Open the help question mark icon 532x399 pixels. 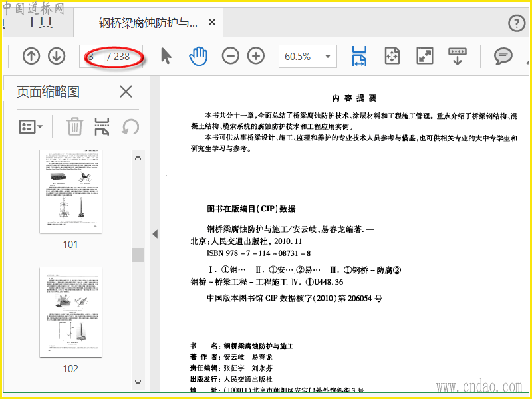coord(517,23)
